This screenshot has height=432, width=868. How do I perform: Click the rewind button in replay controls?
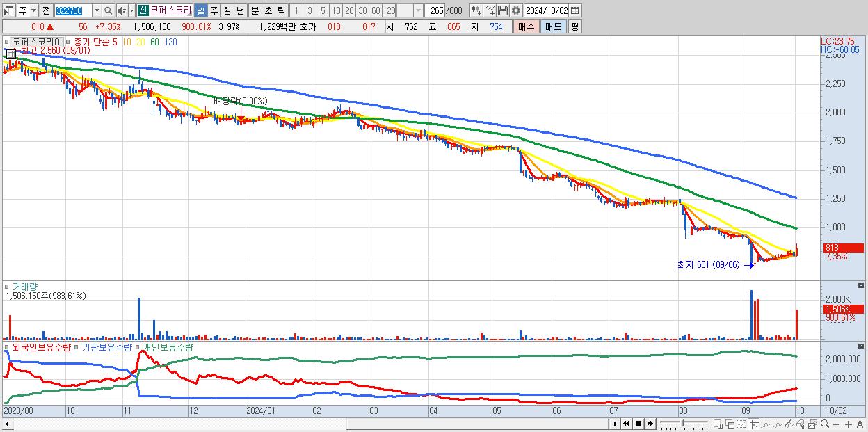coord(626,424)
